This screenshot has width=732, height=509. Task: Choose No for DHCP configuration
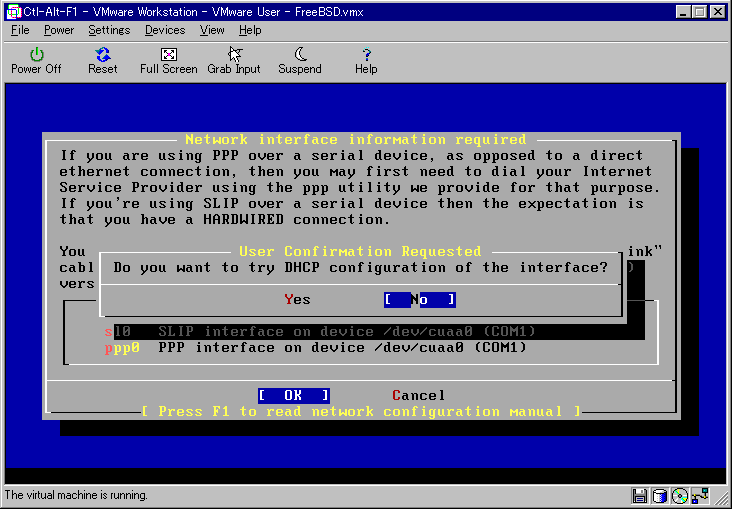(x=420, y=299)
